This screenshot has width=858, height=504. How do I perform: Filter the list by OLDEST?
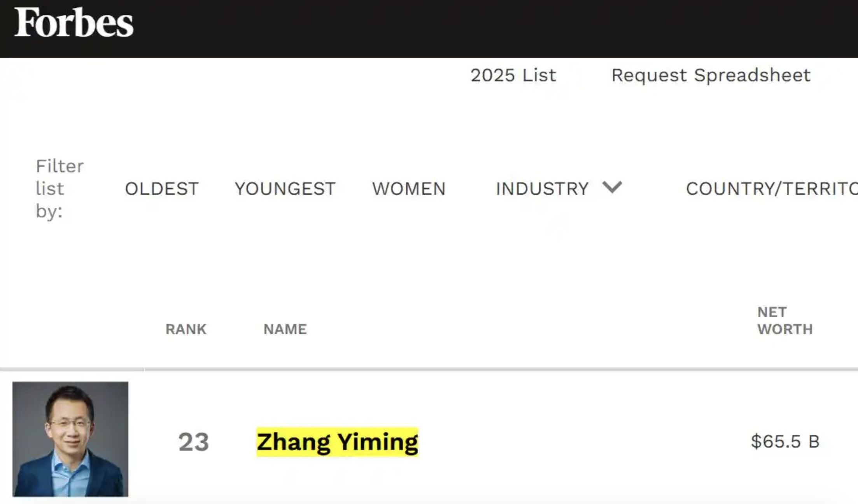coord(162,189)
